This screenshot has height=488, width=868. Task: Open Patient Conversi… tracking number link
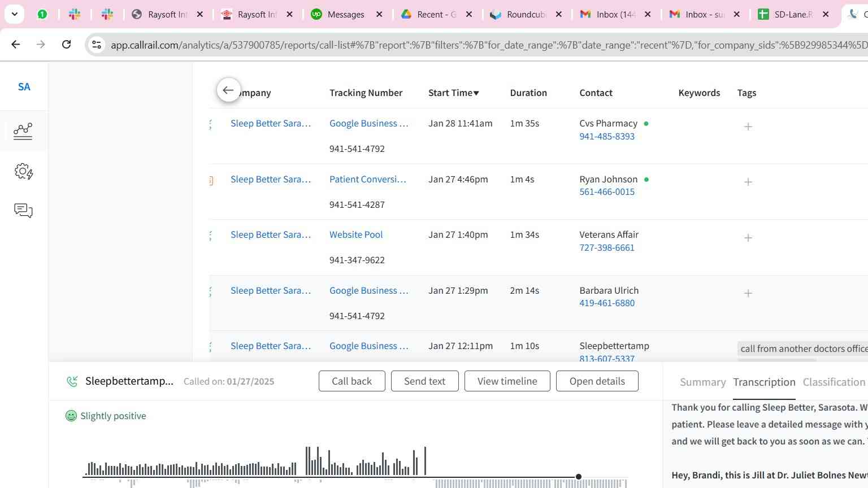[x=368, y=179]
